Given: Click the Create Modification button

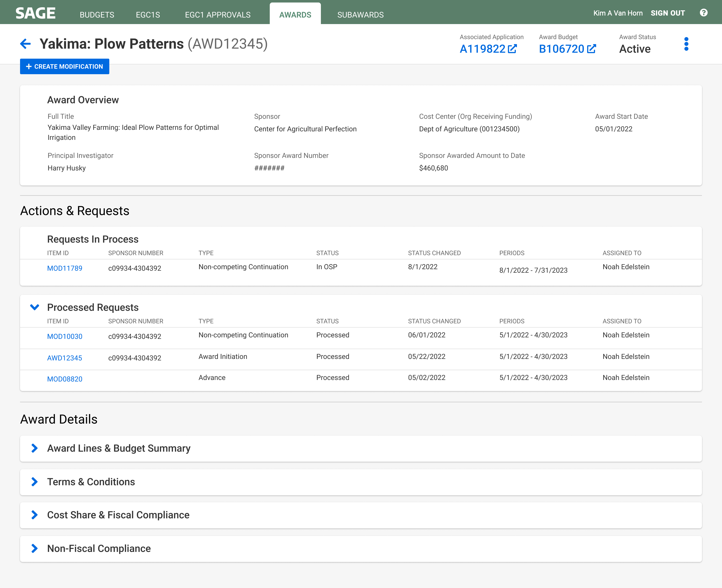Looking at the screenshot, I should coord(65,66).
